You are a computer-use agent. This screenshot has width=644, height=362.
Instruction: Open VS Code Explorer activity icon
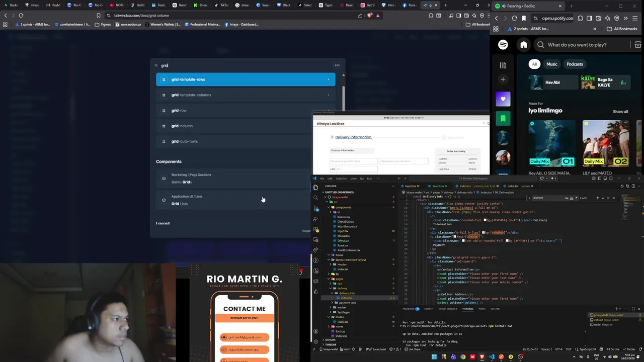[315, 188]
